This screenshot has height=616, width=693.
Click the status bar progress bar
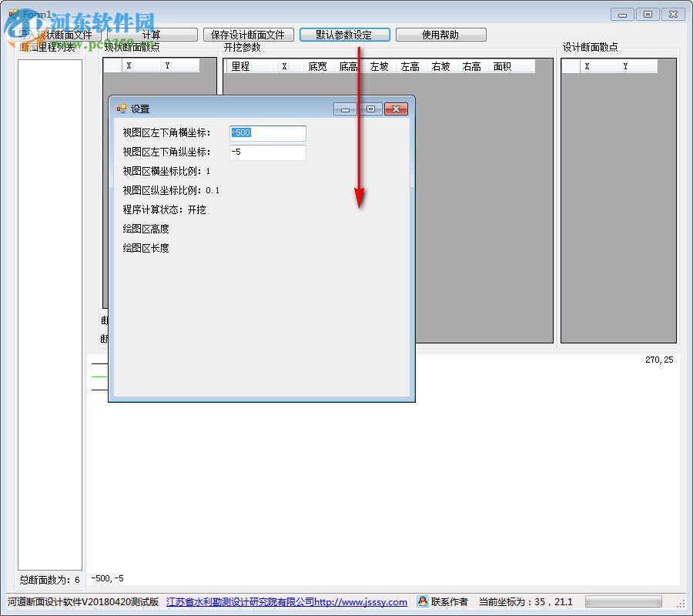coord(624,601)
